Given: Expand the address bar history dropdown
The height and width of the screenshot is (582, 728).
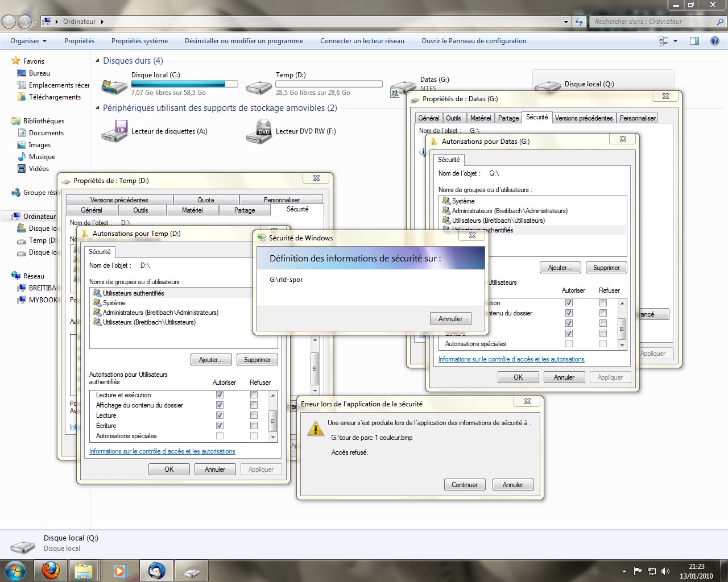Looking at the screenshot, I should [x=566, y=22].
